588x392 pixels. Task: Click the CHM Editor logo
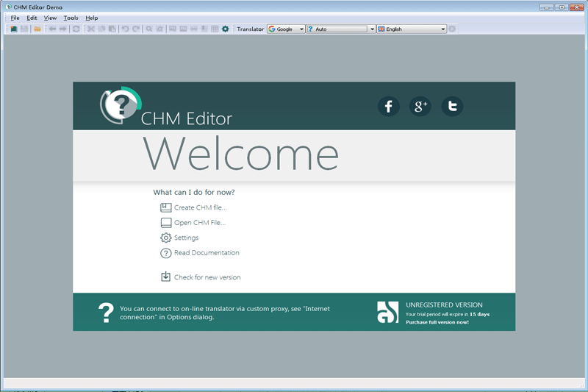[121, 105]
